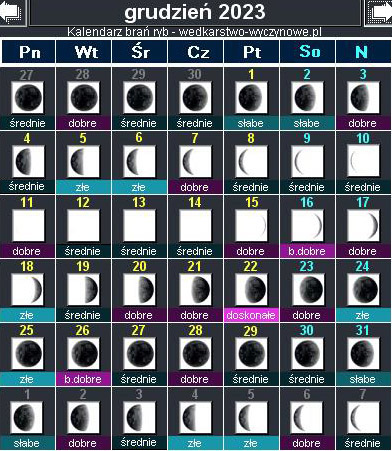
Task: Go to next month with right arrow
Action: (379, 13)
